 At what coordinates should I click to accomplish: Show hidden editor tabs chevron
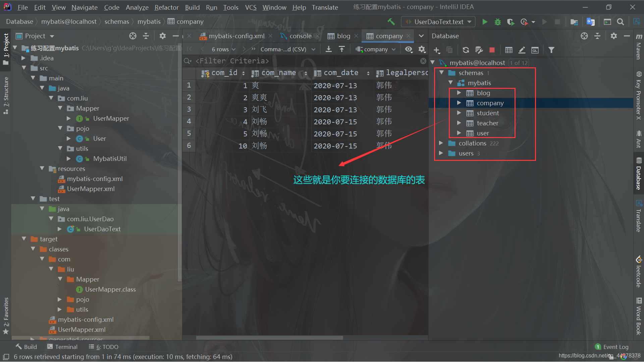click(421, 36)
